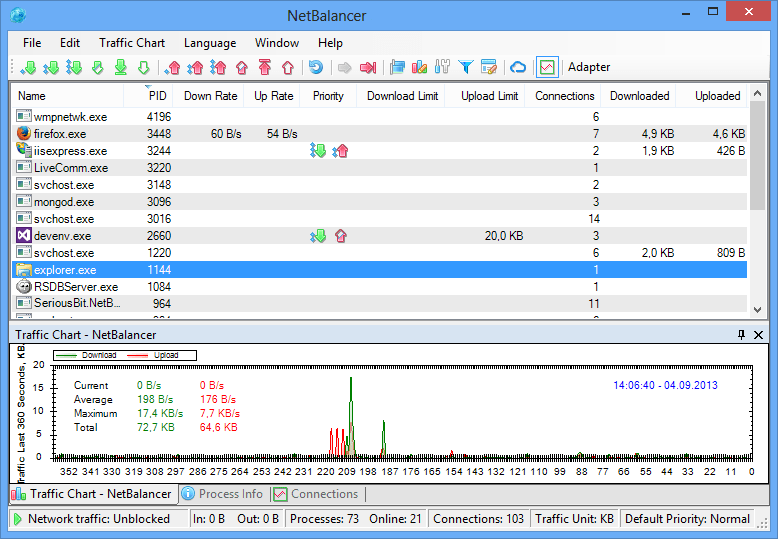The image size is (778, 539).
Task: Click the blue windows toolbar icon
Action: click(397, 67)
